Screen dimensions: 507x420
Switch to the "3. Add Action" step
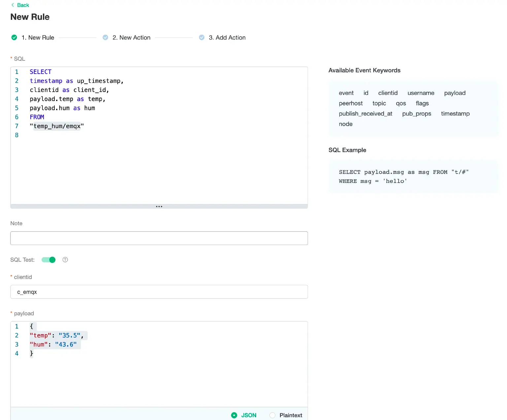tap(227, 37)
